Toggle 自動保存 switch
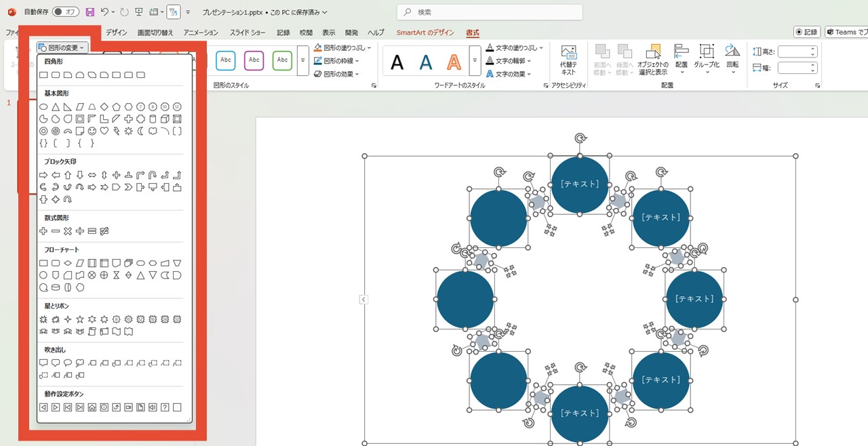The width and height of the screenshot is (868, 446). [x=65, y=12]
